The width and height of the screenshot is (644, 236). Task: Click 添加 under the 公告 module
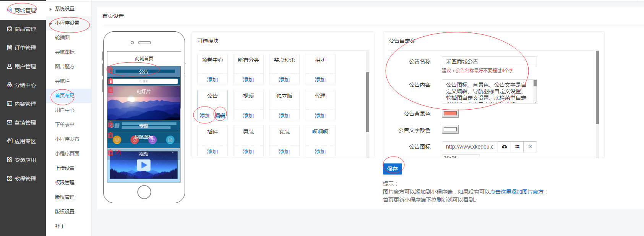205,115
